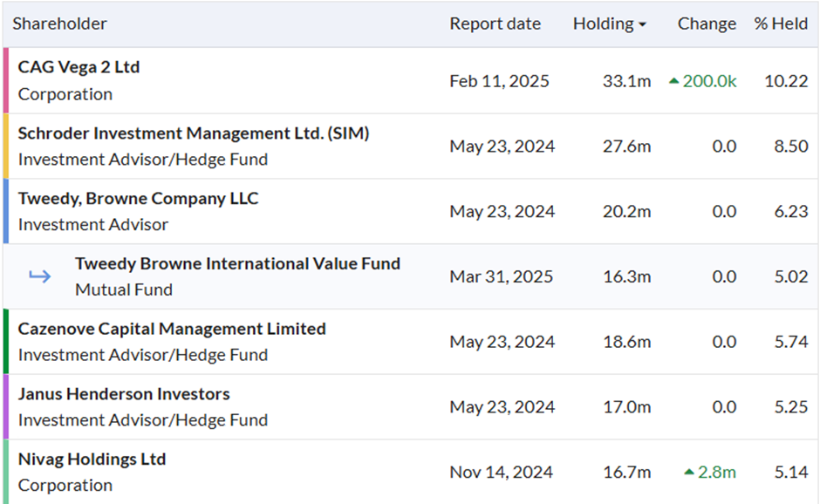820x504 pixels.
Task: Open Tweedy, Browne Company LLC shareholder
Action: 138,198
